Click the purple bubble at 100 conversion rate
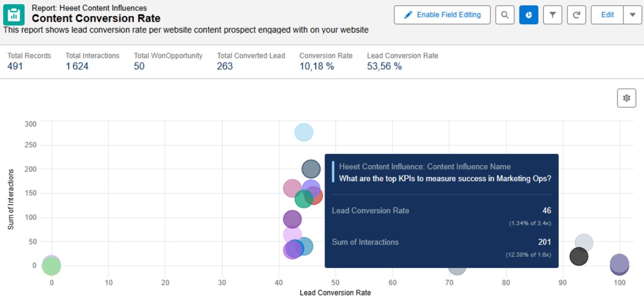Viewport: 644px width, 303px height. (619, 264)
